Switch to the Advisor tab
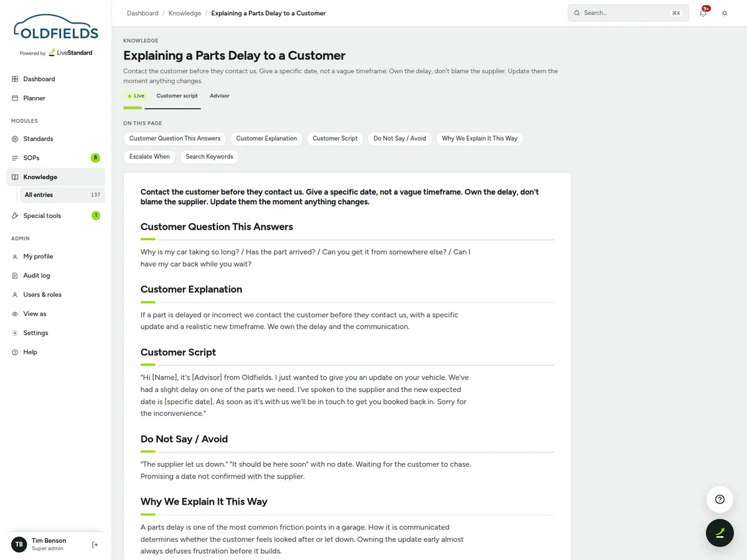The height and width of the screenshot is (560, 747). coord(220,96)
